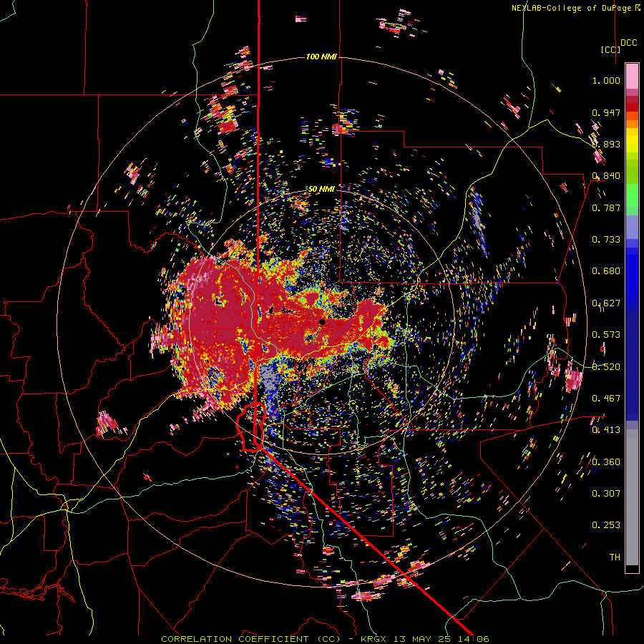This screenshot has width=644, height=644.
Task: Select the 0.840 legend value
Action: pos(606,176)
